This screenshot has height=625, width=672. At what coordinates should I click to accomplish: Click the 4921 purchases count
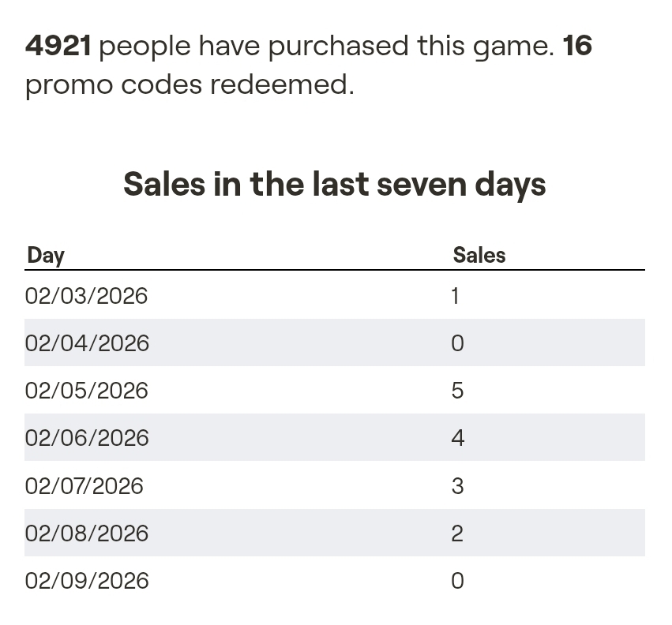click(58, 46)
